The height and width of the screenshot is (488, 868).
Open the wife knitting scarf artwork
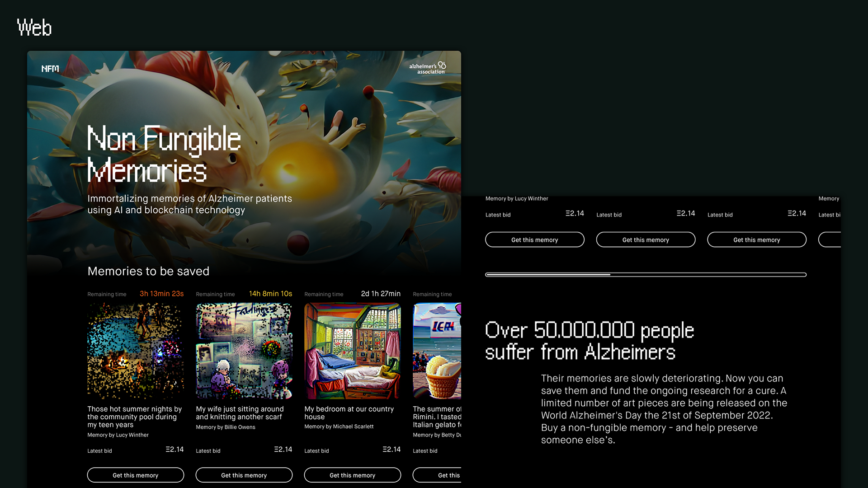(x=244, y=351)
